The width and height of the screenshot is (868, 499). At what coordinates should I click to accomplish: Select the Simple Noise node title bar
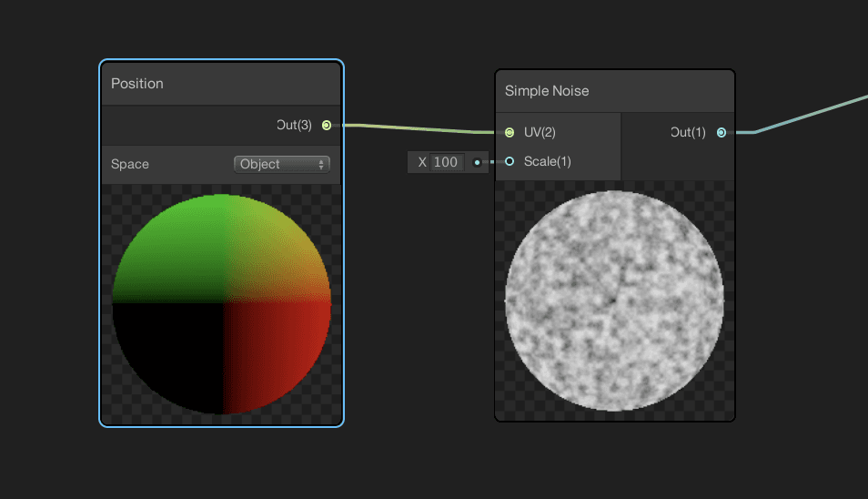(547, 91)
